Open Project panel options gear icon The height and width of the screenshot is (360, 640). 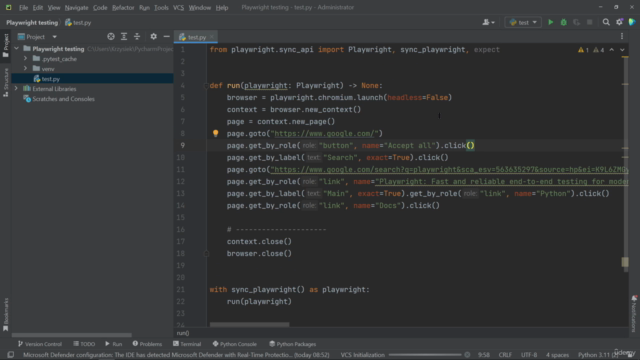pyautogui.click(x=153, y=37)
